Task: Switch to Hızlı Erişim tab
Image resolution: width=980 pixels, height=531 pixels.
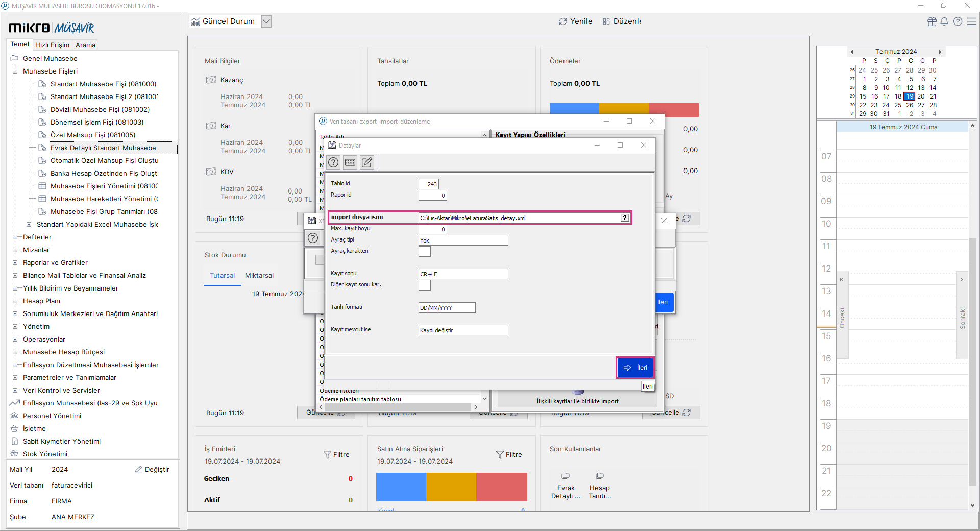Action: click(52, 45)
